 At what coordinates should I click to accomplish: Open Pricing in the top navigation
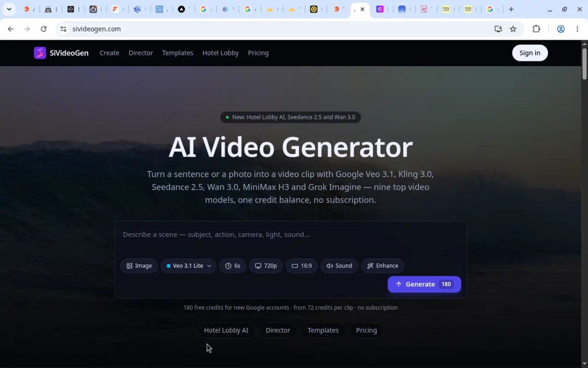pos(258,53)
